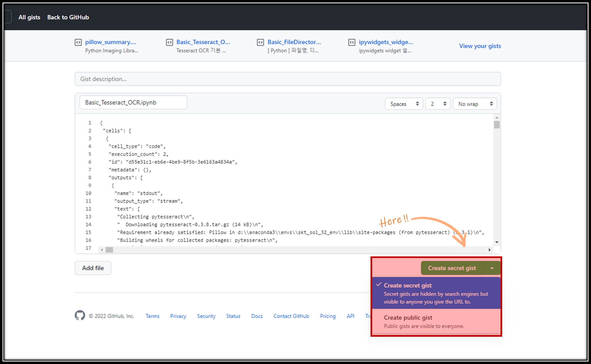Click the GitHub Octocat footer logo
This screenshot has height=364, width=591.
(80, 315)
